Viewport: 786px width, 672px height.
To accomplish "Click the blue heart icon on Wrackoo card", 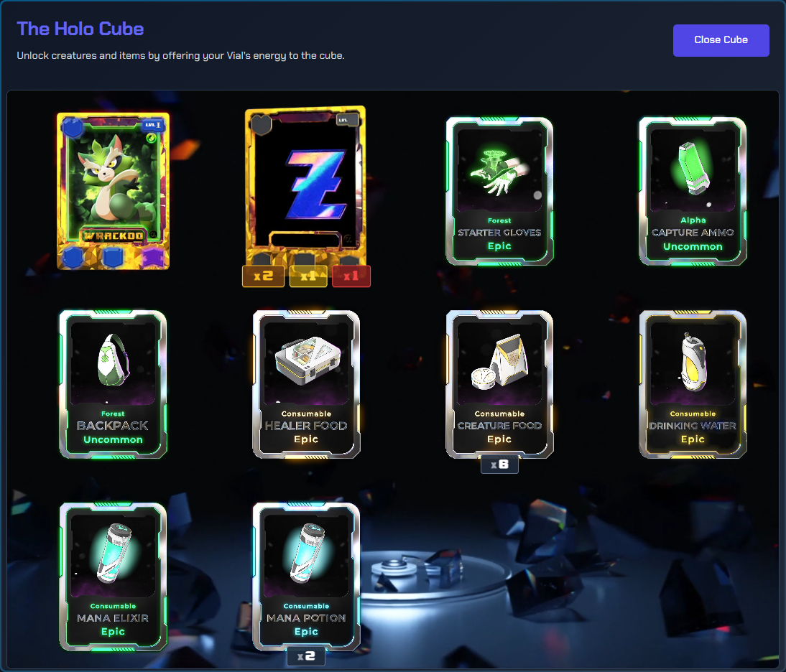I will click(72, 127).
